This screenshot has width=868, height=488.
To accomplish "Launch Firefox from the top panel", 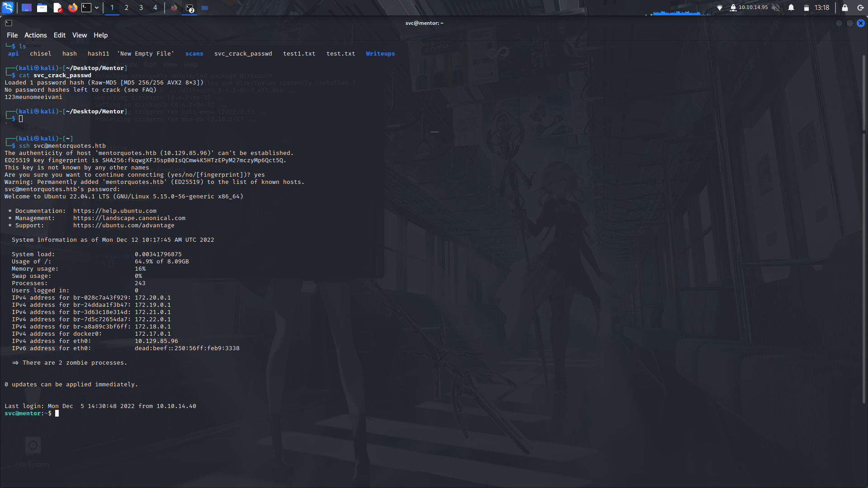I will click(72, 8).
